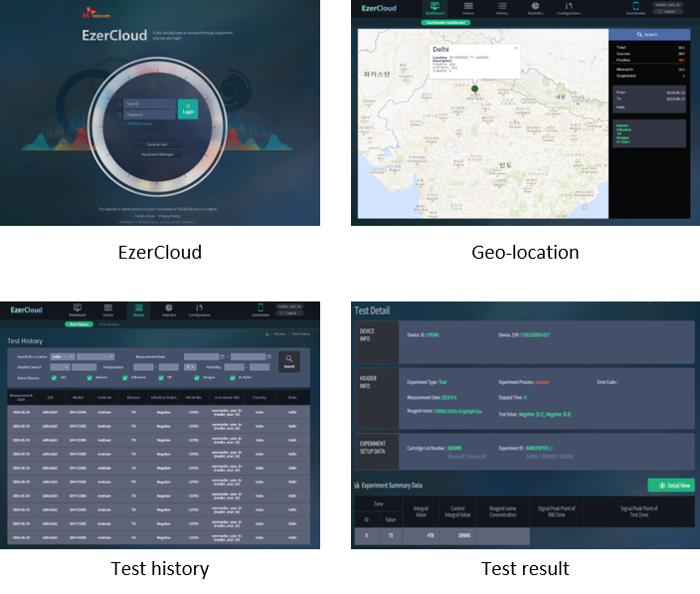This screenshot has height=594, width=700.
Task: Open Configuration icon on Test History screen
Action: tap(199, 308)
